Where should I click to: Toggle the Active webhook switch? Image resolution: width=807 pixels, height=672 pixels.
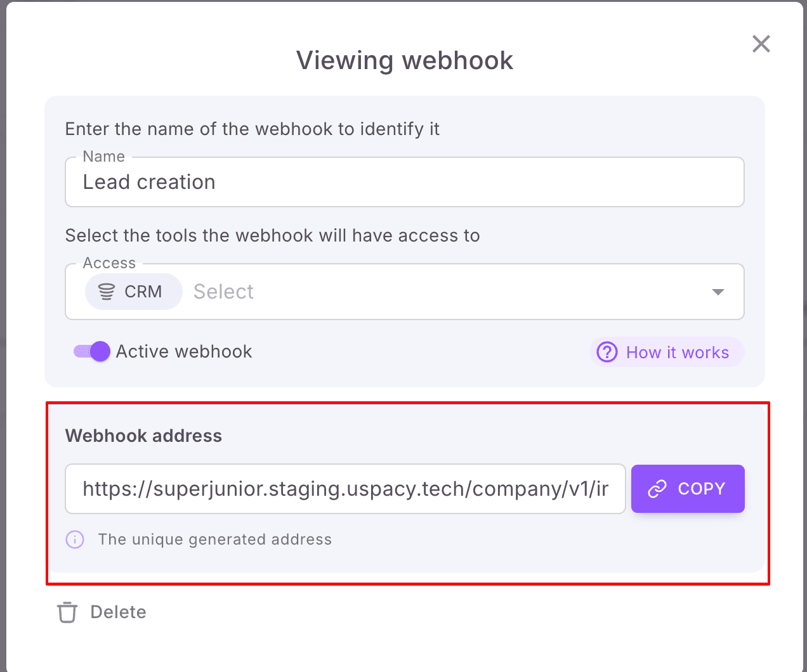pos(92,351)
